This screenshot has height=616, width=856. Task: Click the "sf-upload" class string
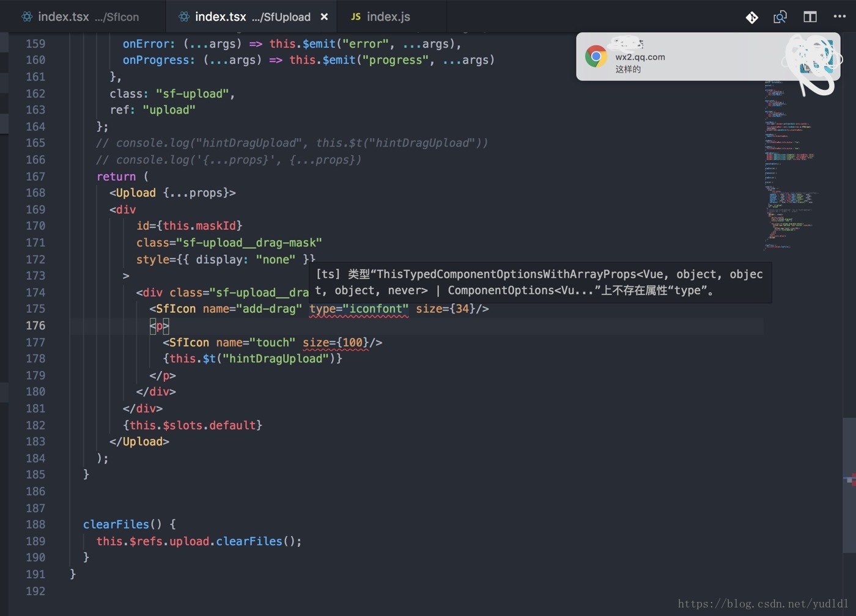tap(192, 94)
